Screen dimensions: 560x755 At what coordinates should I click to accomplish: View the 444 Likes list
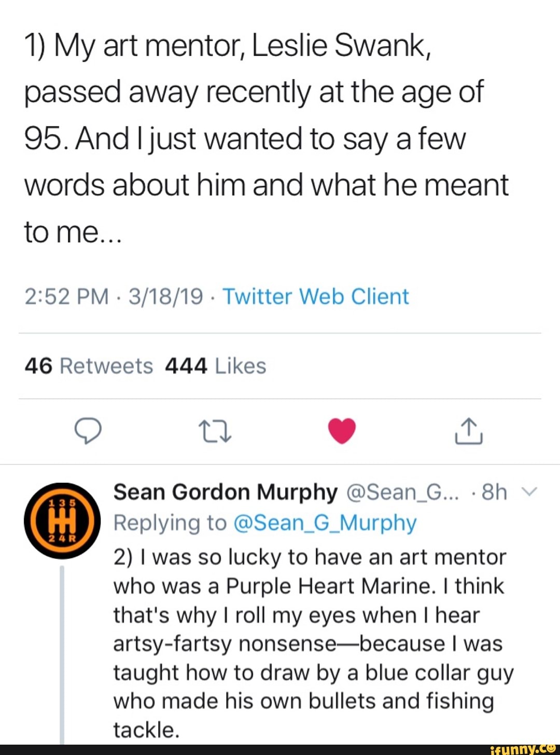[x=215, y=366]
